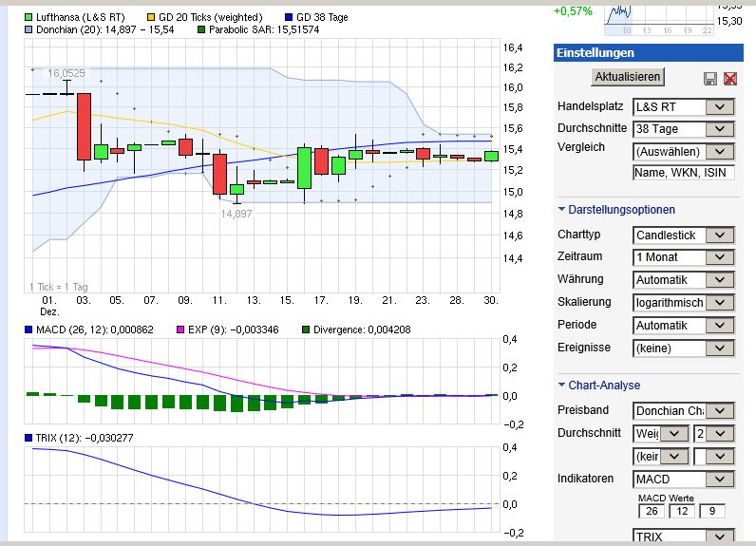This screenshot has width=756, height=546.
Task: Open the empty second average period dropdown
Action: point(713,456)
